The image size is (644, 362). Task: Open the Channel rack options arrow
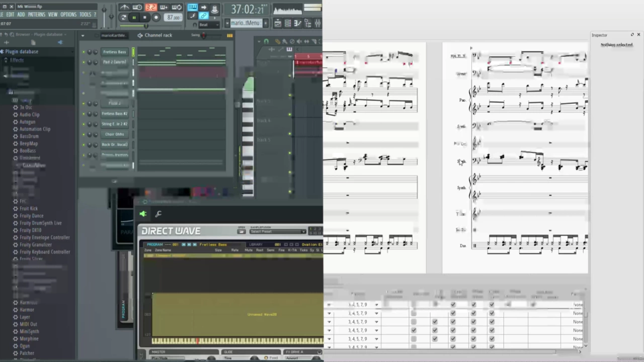coord(83,35)
